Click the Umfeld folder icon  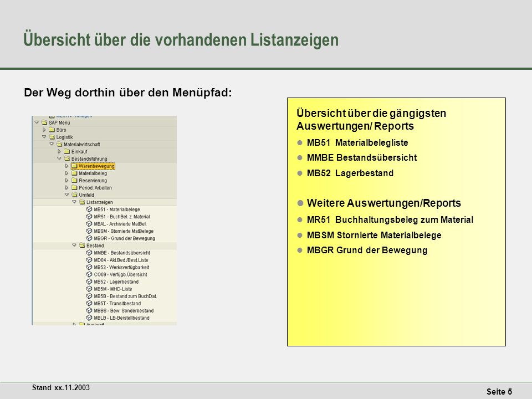[x=74, y=195]
